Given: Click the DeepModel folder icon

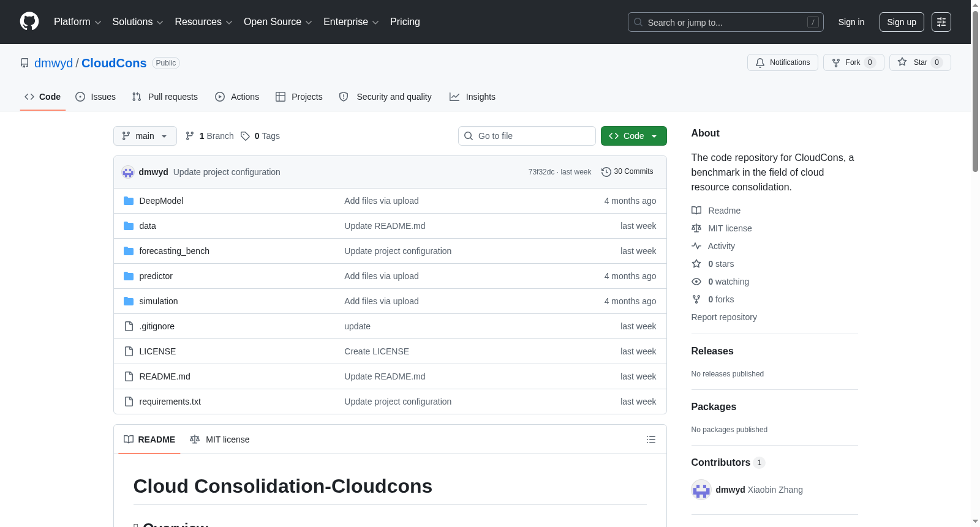Looking at the screenshot, I should 129,201.
